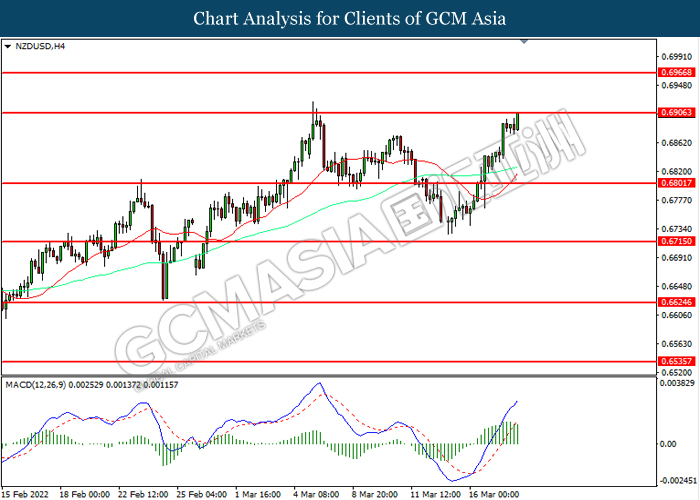Click the 16 Mar 00:00 time label
700x500 pixels.
(x=494, y=494)
